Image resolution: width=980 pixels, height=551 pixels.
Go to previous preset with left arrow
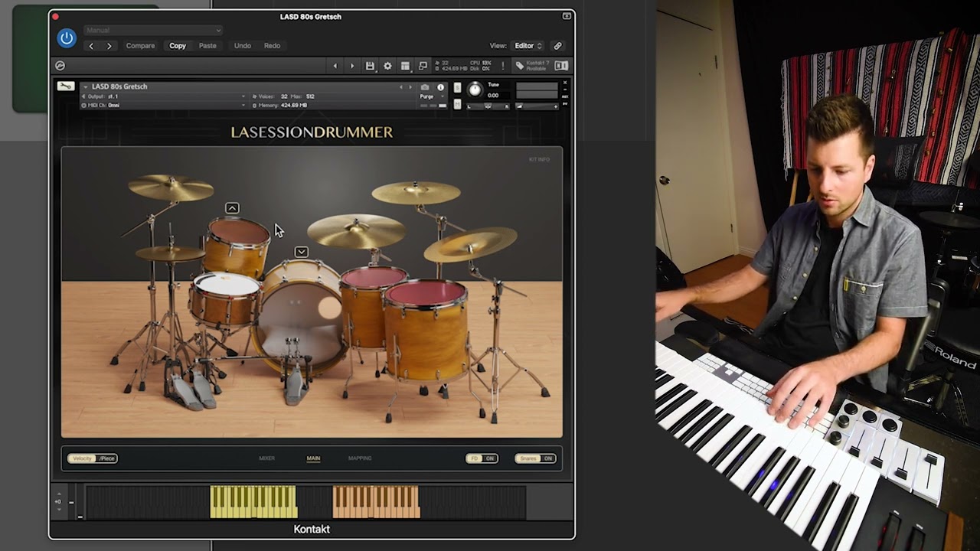pyautogui.click(x=91, y=46)
